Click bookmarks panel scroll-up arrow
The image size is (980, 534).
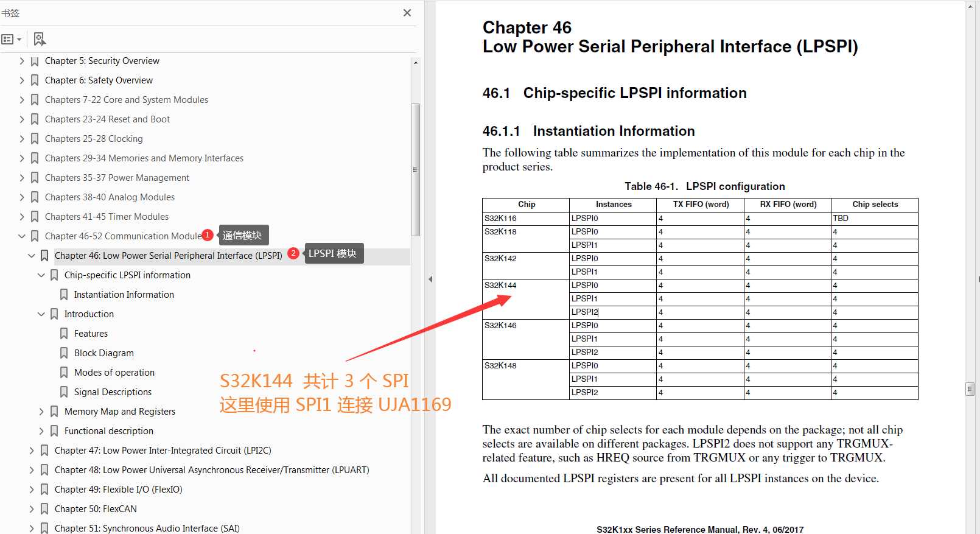pos(416,62)
